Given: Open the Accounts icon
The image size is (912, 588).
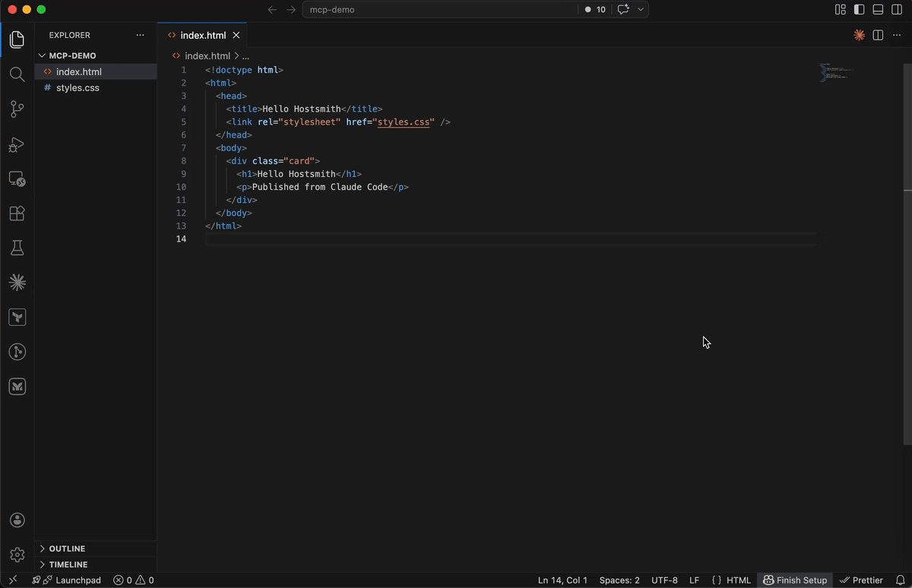Looking at the screenshot, I should (17, 520).
